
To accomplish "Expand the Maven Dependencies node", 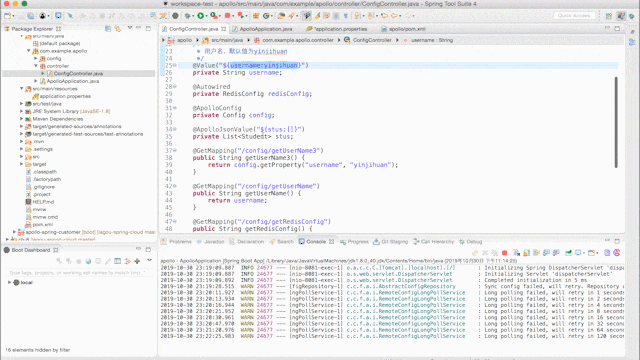I will pyautogui.click(x=22, y=119).
